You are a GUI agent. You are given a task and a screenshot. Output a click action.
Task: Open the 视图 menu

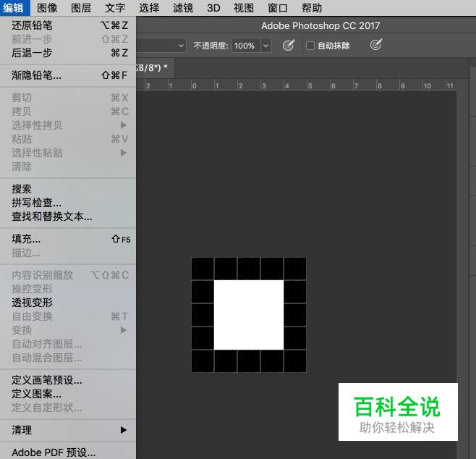coord(244,8)
